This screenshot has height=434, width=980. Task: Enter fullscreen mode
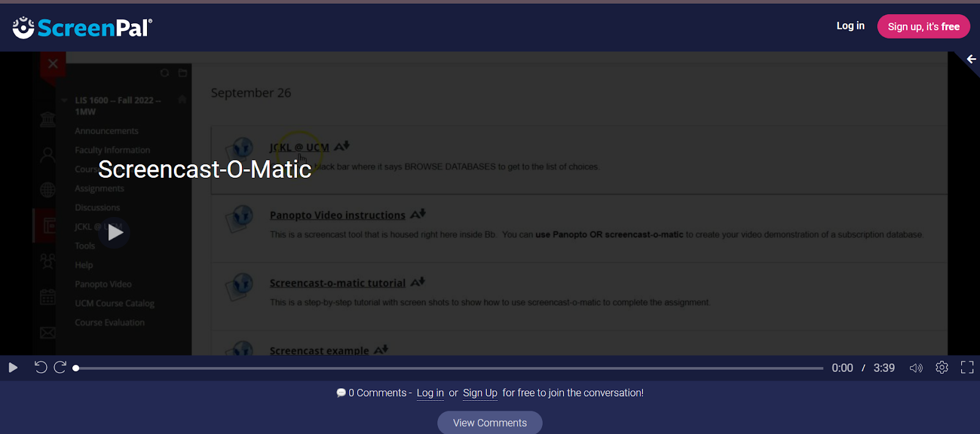point(967,367)
